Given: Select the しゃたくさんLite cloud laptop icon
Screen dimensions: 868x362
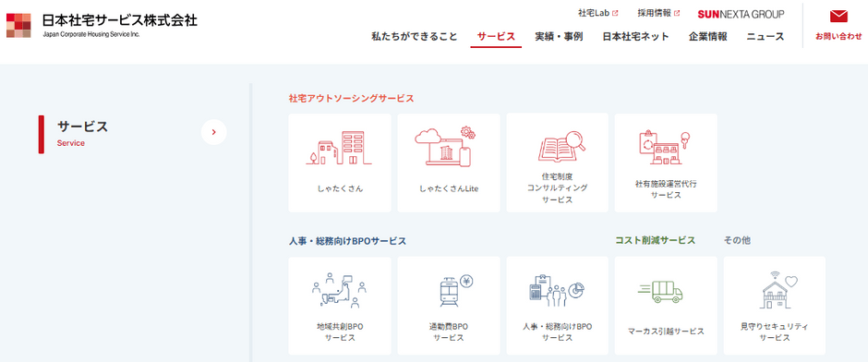Looking at the screenshot, I should (x=446, y=147).
